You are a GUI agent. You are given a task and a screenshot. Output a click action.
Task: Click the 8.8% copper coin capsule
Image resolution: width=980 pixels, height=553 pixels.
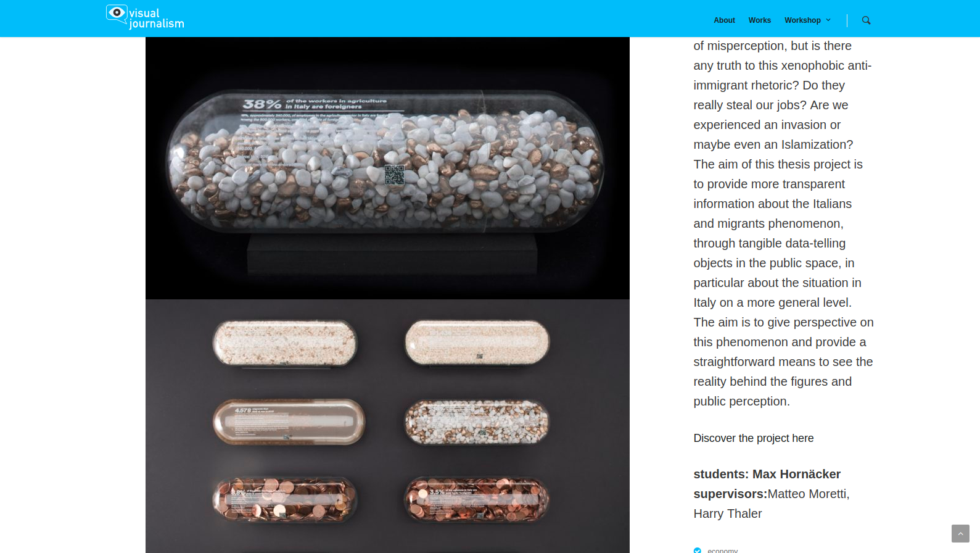(x=285, y=499)
